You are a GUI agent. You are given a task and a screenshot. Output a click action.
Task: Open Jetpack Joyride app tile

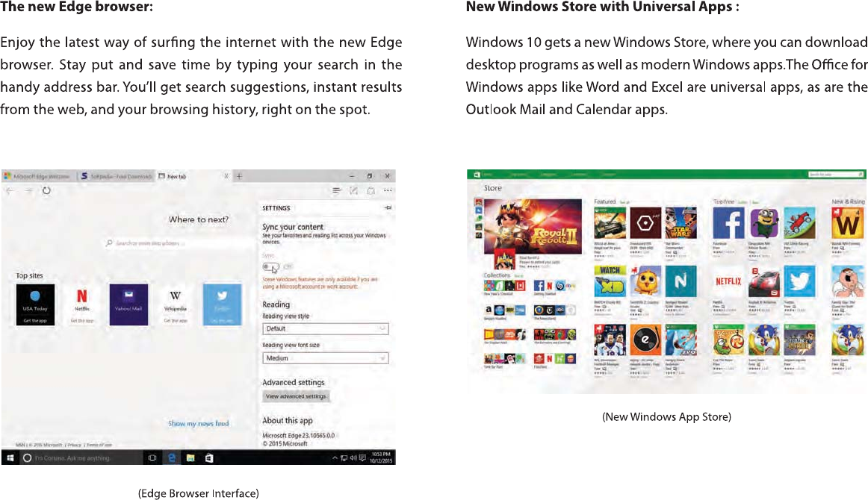[799, 340]
